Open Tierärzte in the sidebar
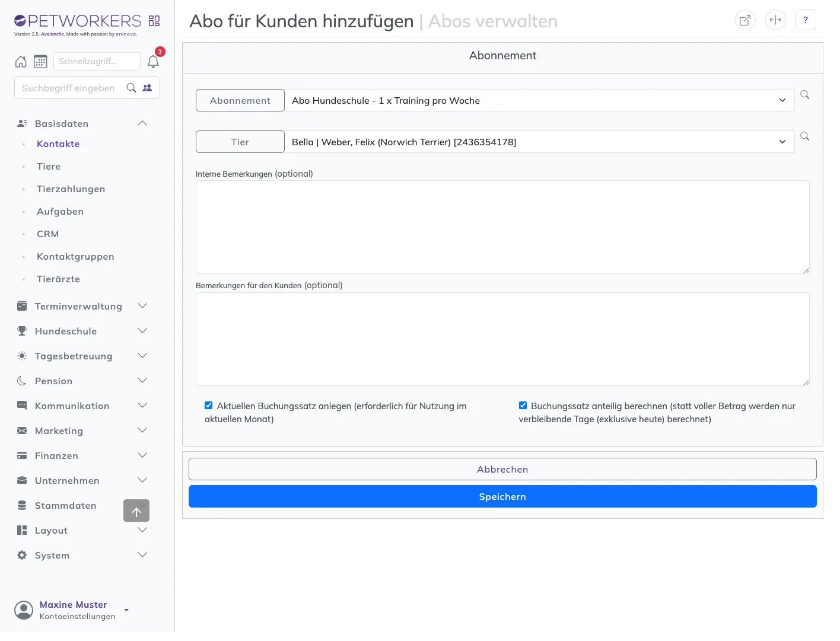Image resolution: width=840 pixels, height=641 pixels. [58, 279]
